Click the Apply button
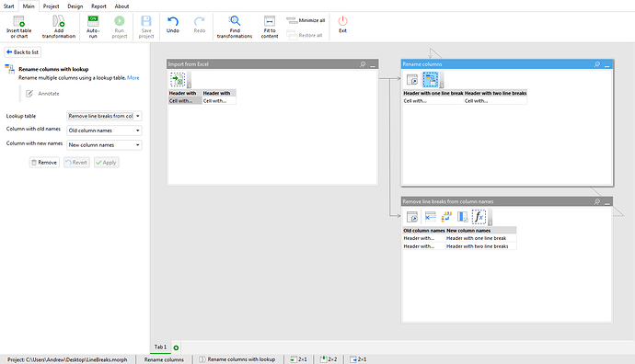 [106, 162]
